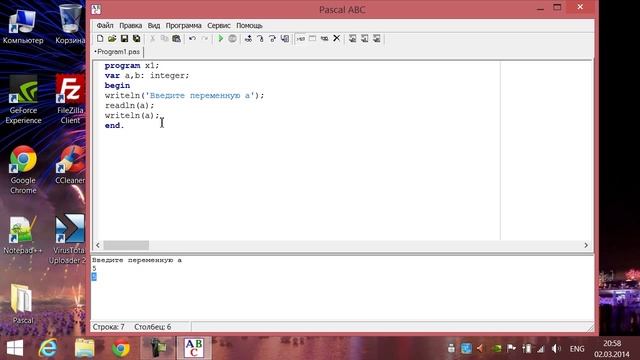
Task: Open the Сервис menu
Action: [219, 25]
